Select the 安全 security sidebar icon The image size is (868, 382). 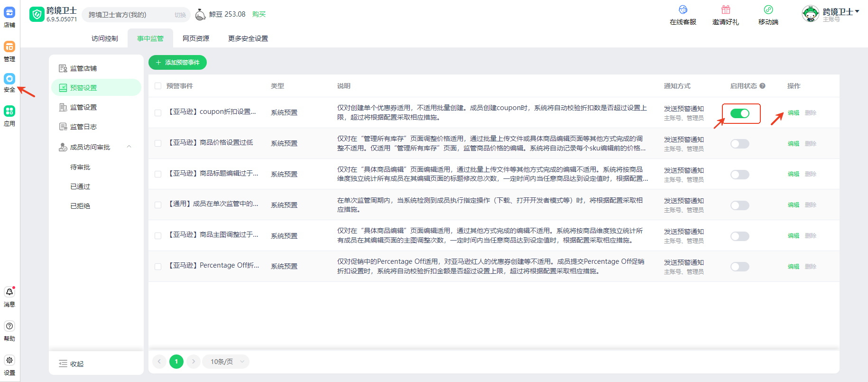click(x=9, y=78)
